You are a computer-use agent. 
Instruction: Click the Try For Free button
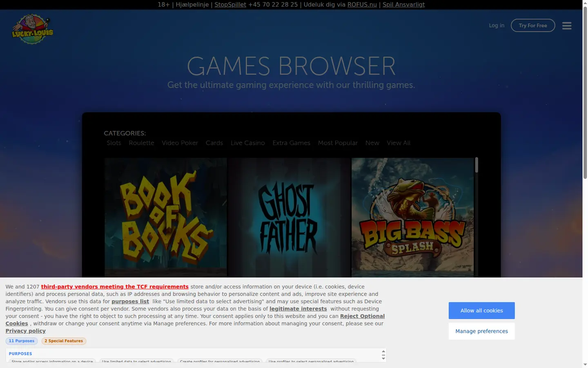(533, 25)
